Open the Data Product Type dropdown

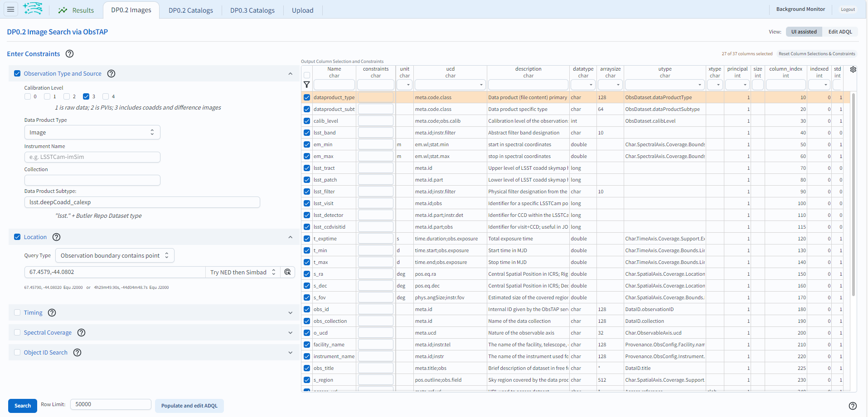pyautogui.click(x=92, y=132)
